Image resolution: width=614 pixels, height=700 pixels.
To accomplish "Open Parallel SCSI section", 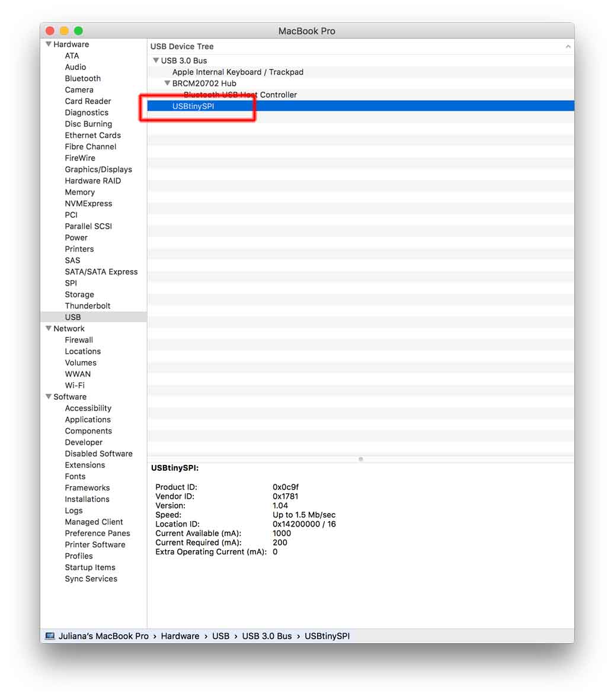I will point(88,226).
